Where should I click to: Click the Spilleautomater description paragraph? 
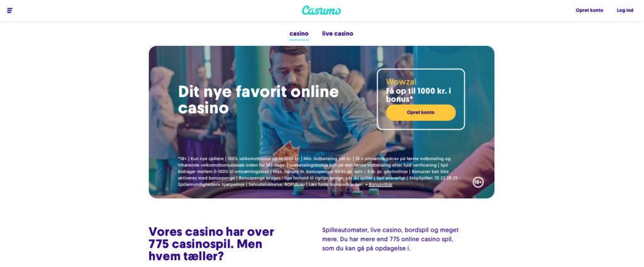click(x=390, y=239)
